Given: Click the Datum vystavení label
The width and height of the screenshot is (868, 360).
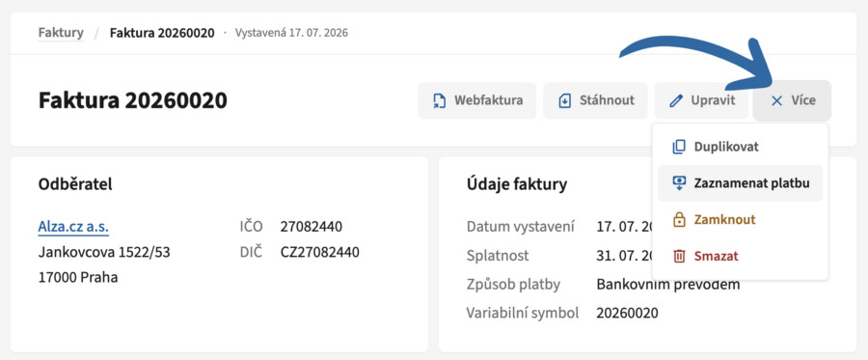Looking at the screenshot, I should point(521,227).
